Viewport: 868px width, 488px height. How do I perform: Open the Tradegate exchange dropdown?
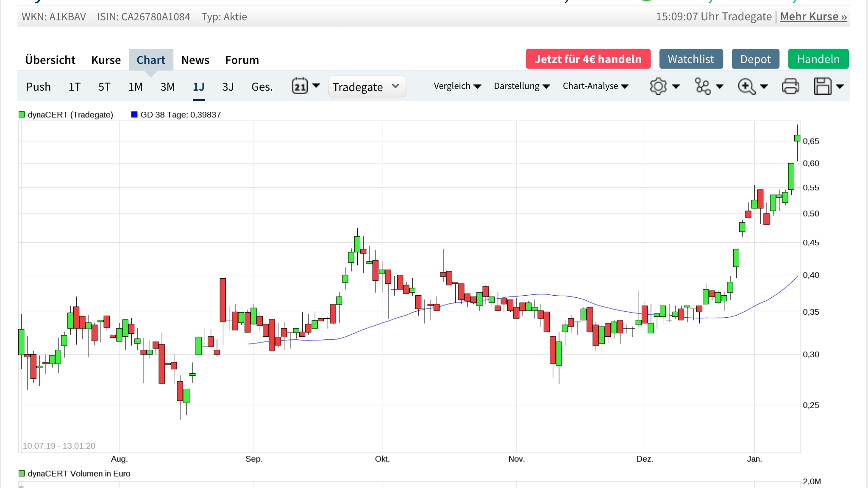(367, 87)
